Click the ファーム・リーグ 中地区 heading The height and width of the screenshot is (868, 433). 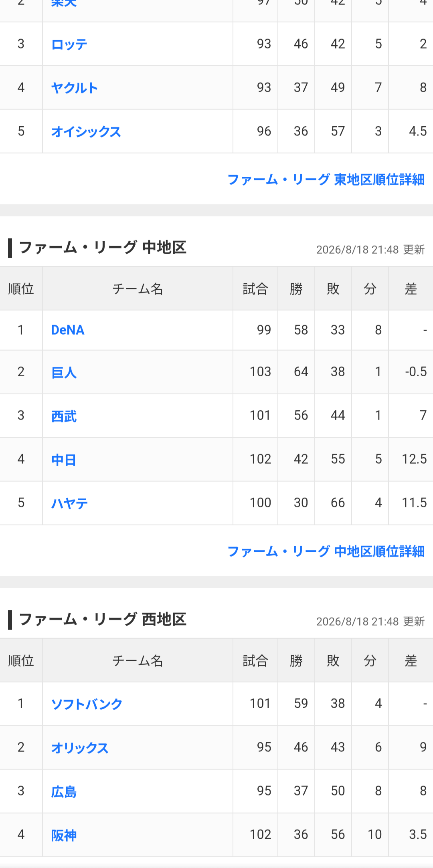103,248
